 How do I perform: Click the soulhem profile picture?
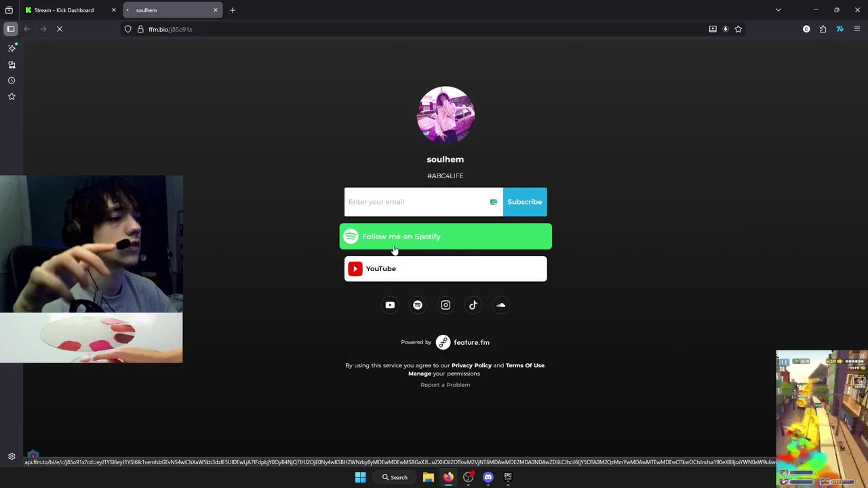(446, 115)
